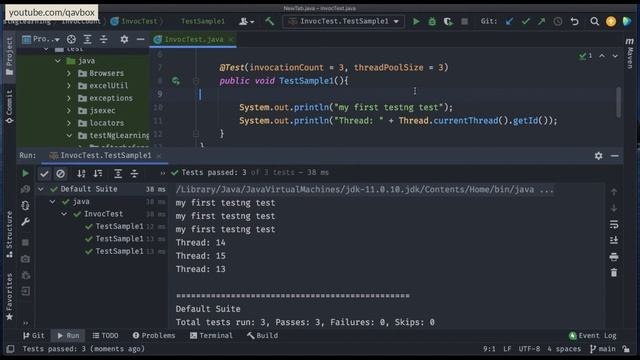Click the Maven side panel button

coord(630,53)
